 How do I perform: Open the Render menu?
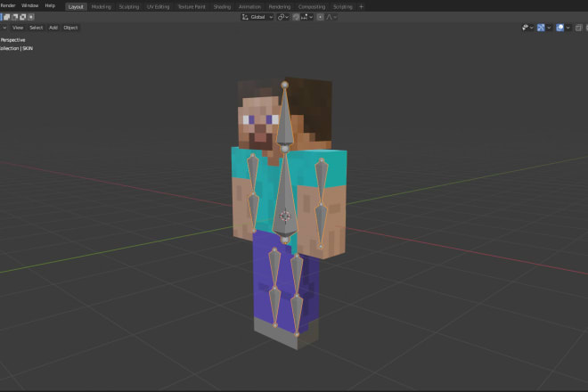click(7, 5)
